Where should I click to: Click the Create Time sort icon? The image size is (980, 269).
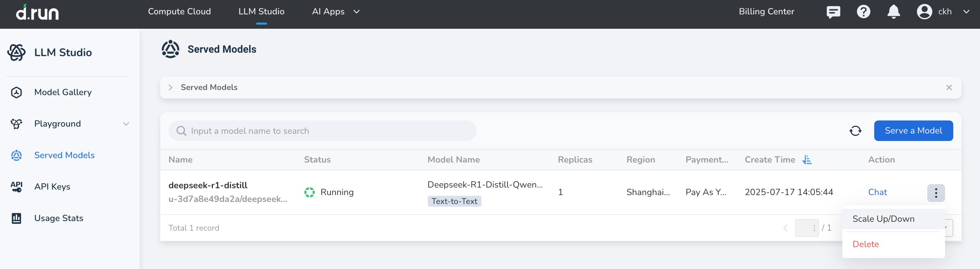[806, 160]
